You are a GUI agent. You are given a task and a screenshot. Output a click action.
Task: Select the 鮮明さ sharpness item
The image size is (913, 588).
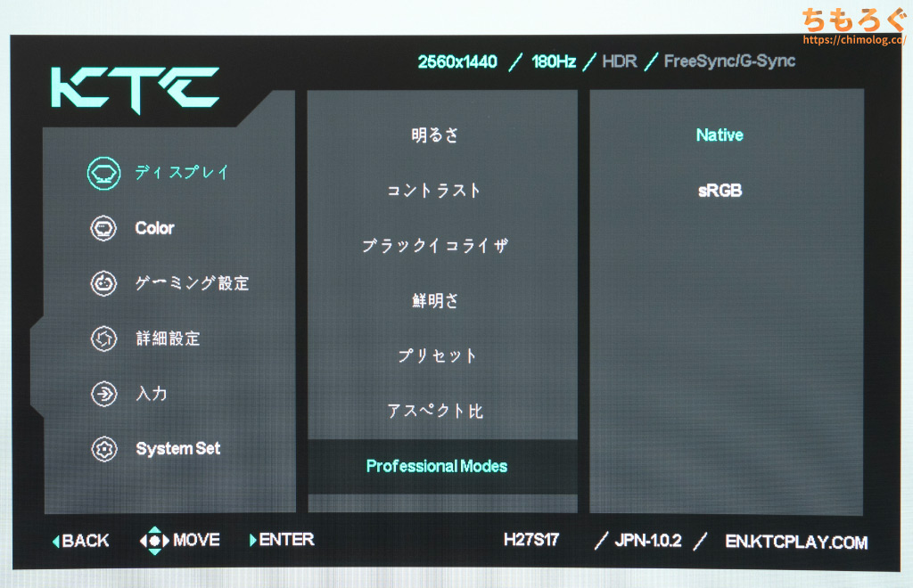(x=435, y=301)
